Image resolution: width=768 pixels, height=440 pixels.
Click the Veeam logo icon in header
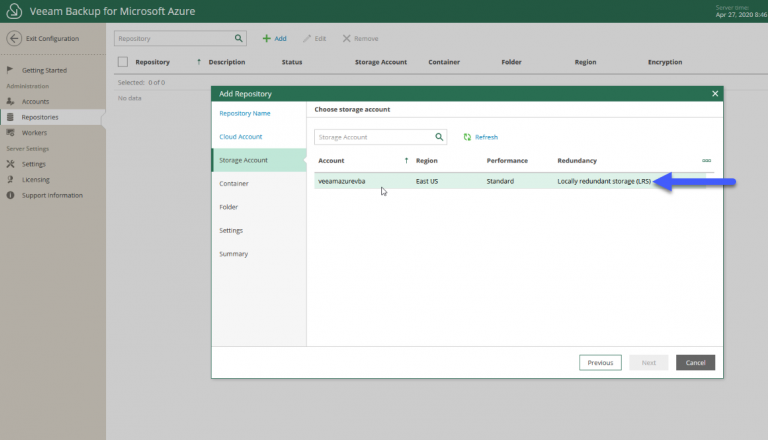(14, 11)
